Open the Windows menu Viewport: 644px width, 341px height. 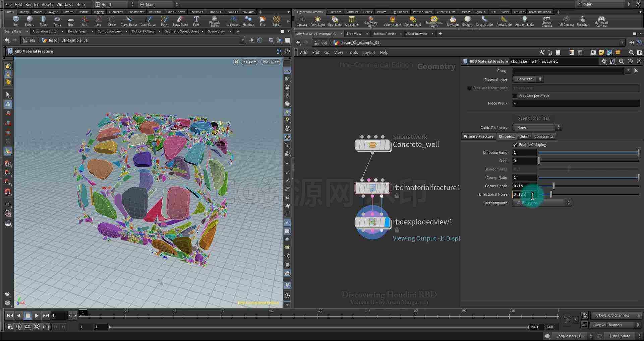[x=65, y=4]
